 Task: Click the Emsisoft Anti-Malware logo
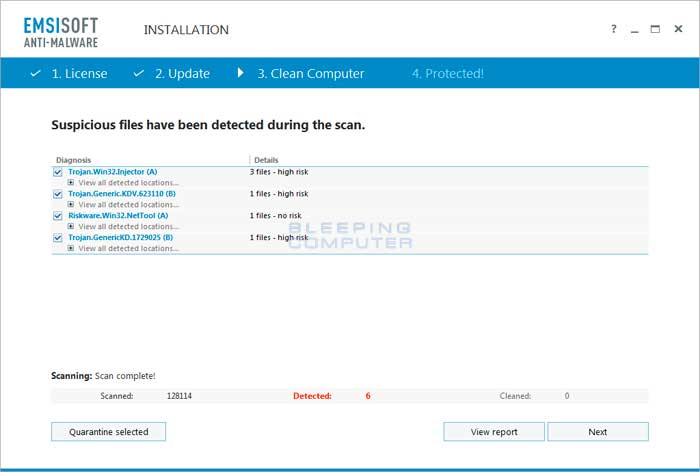[x=61, y=33]
